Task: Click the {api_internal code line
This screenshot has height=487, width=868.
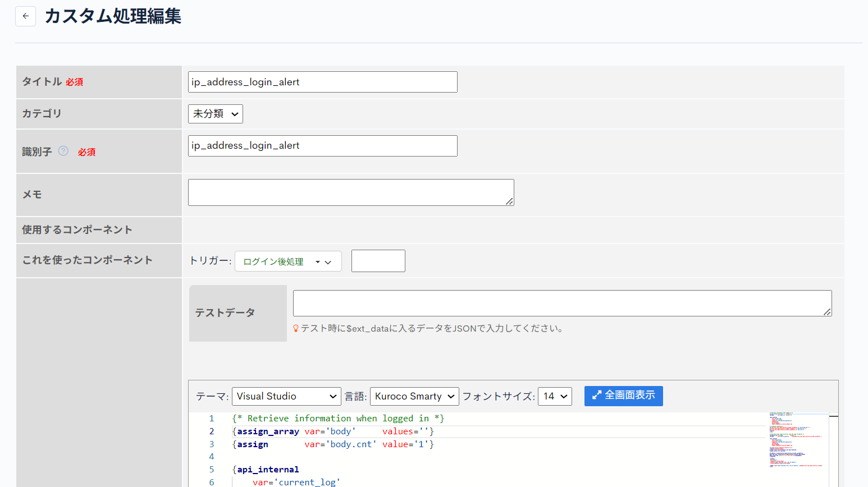Action: coord(266,470)
